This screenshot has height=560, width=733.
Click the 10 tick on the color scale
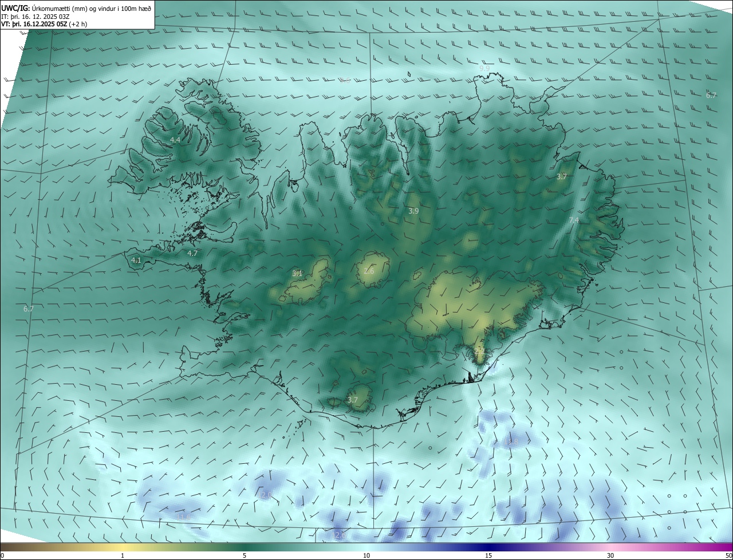click(x=366, y=555)
